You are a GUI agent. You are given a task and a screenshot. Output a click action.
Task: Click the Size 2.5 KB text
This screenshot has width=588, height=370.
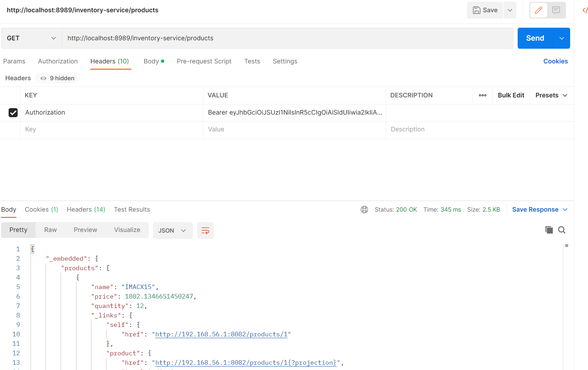[484, 210]
